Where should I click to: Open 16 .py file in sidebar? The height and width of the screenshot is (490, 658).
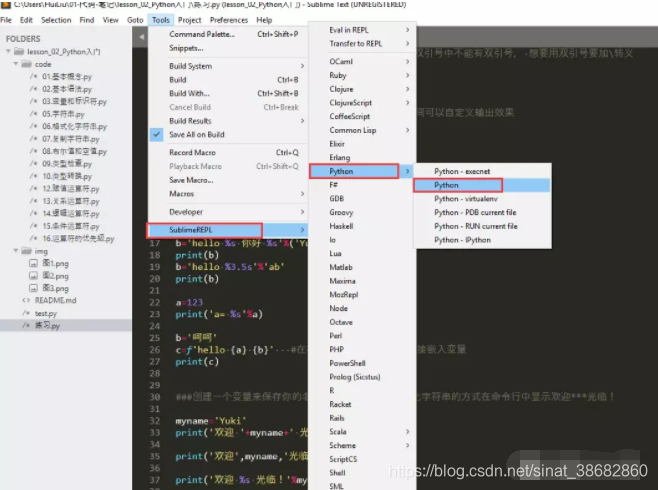click(x=78, y=239)
